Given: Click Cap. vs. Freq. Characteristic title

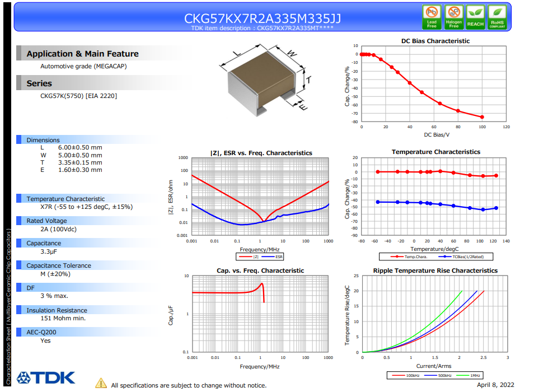Looking at the screenshot, I should [x=260, y=270].
